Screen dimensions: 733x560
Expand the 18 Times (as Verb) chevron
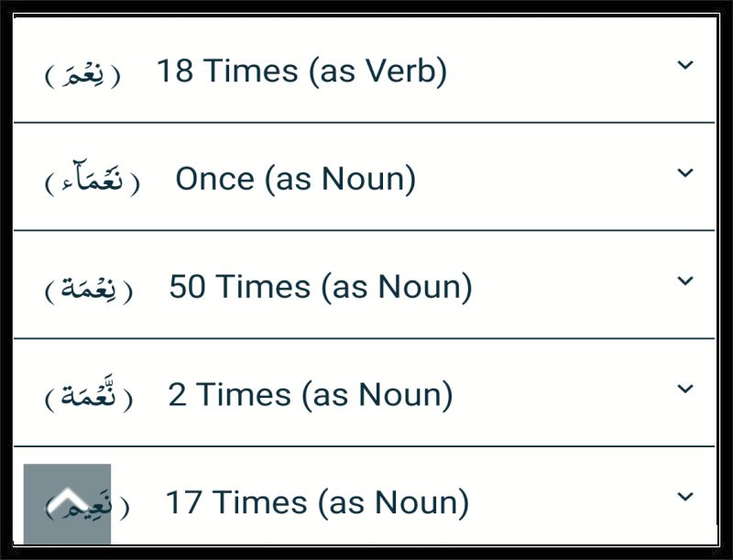click(x=684, y=65)
